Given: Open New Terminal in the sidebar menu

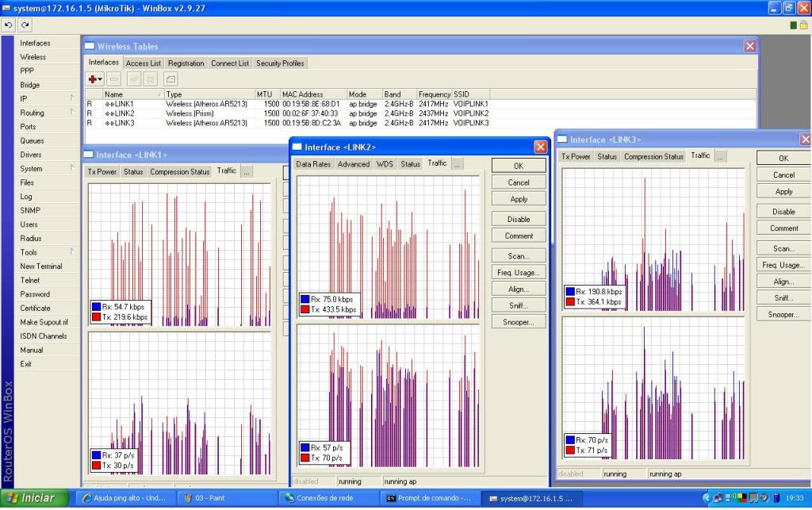Looking at the screenshot, I should (x=41, y=267).
